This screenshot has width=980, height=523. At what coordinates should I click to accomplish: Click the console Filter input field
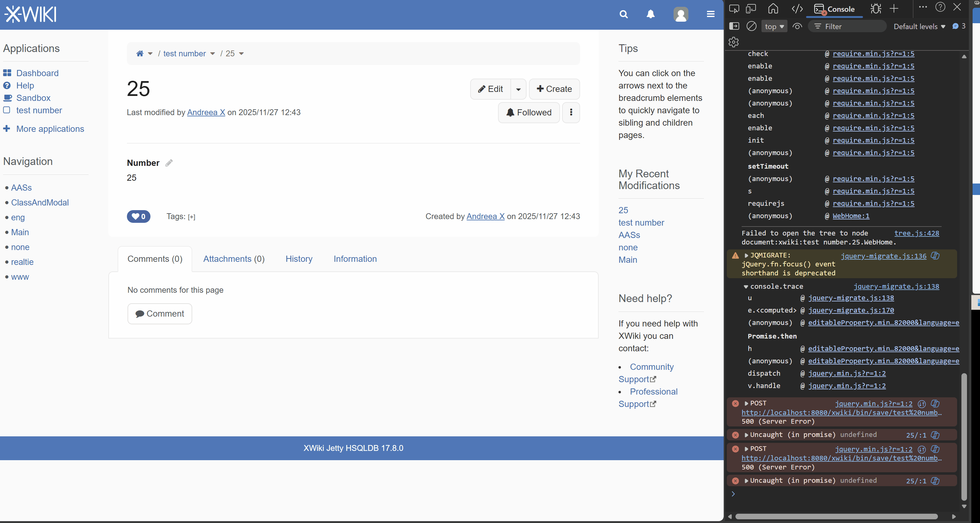point(852,26)
